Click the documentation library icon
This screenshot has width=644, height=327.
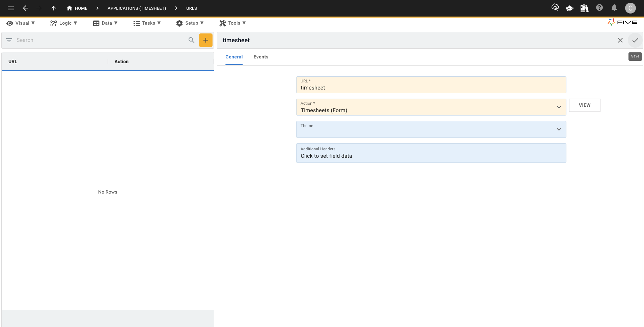(x=584, y=8)
